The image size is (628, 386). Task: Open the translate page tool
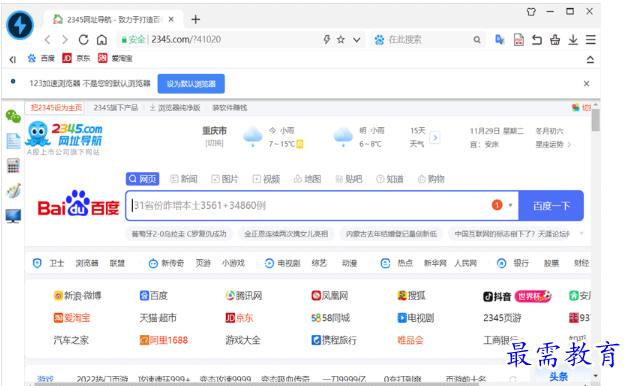pyautogui.click(x=499, y=40)
